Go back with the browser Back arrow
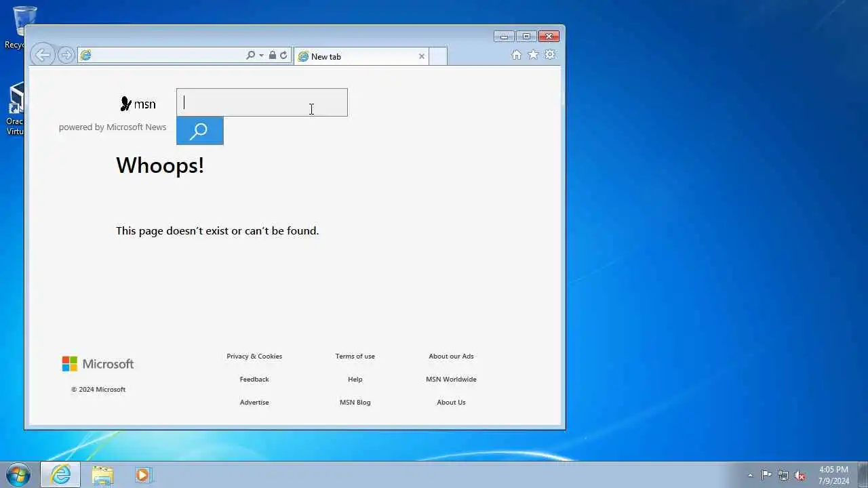Image resolution: width=868 pixels, height=488 pixels. [x=43, y=56]
